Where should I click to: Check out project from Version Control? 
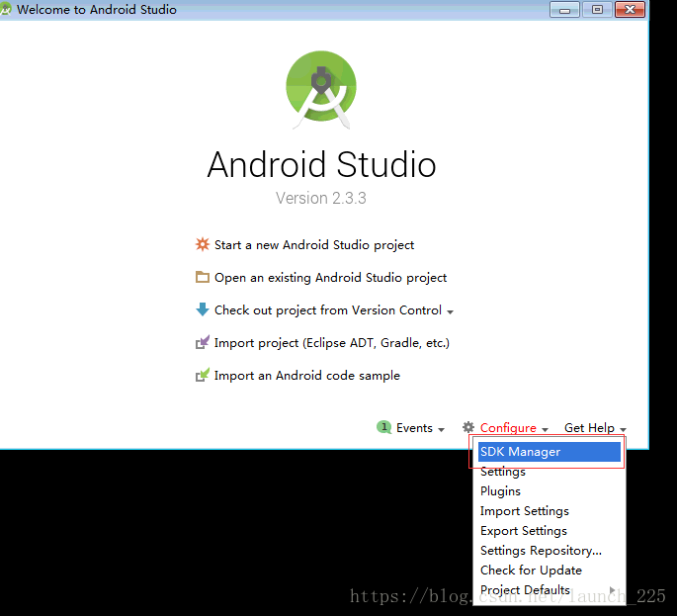tap(328, 310)
